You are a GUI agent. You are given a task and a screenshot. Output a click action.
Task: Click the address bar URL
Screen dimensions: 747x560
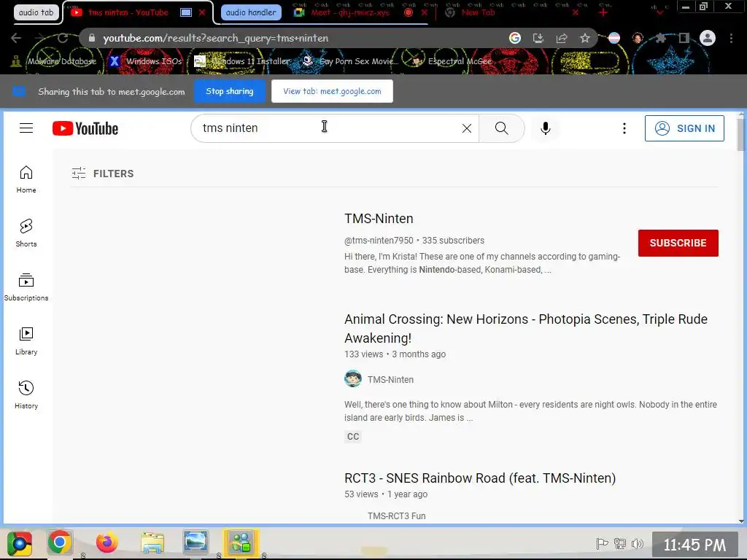pyautogui.click(x=216, y=38)
